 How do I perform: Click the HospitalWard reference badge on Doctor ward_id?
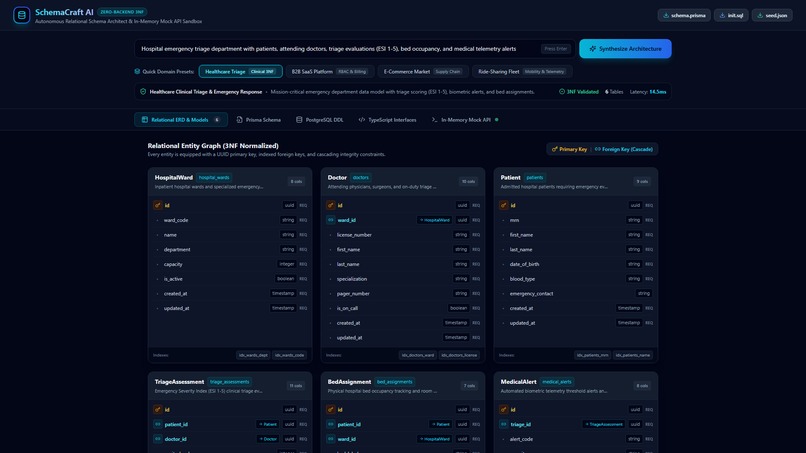tap(435, 220)
